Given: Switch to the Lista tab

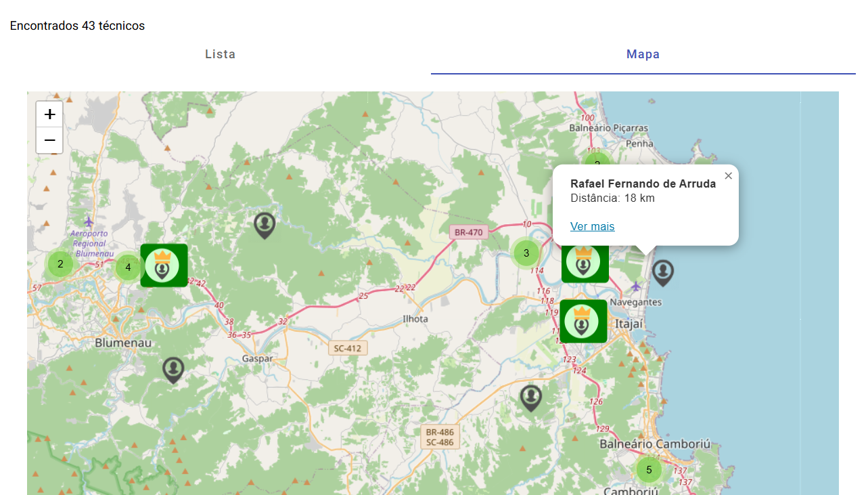Looking at the screenshot, I should 220,54.
